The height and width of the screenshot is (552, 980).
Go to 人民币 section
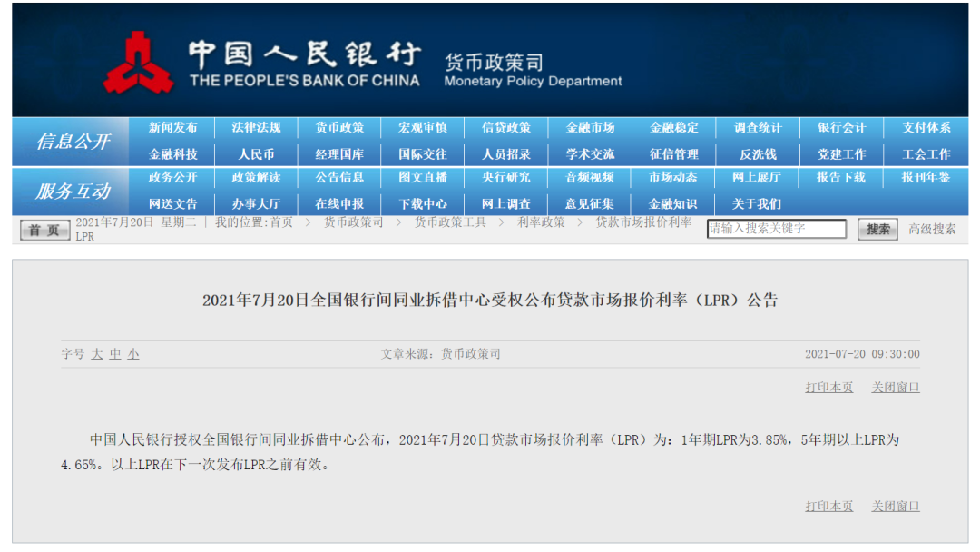256,154
